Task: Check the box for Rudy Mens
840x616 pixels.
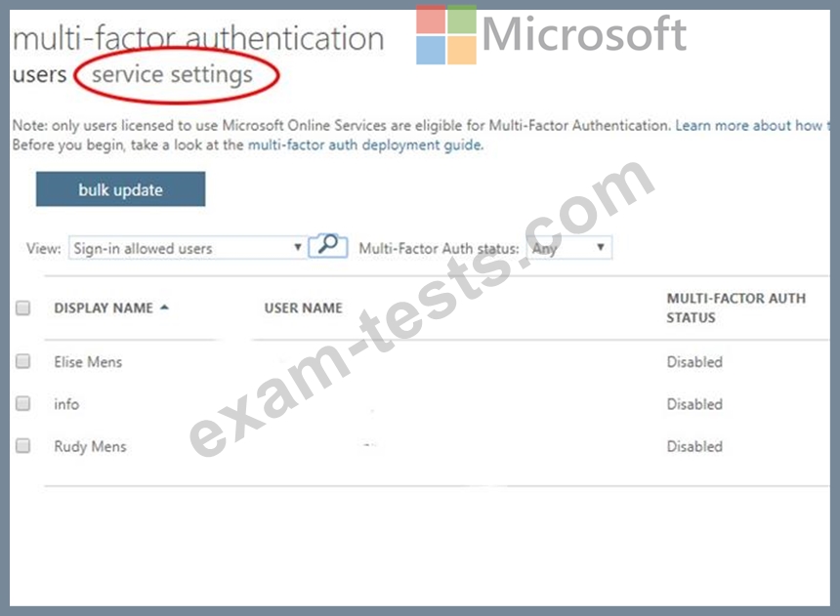Action: click(x=23, y=446)
